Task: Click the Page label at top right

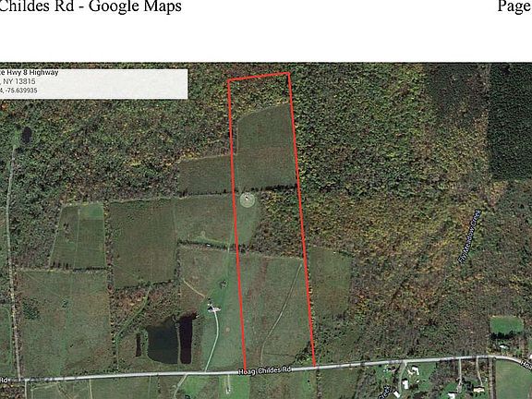Action: 514,6
